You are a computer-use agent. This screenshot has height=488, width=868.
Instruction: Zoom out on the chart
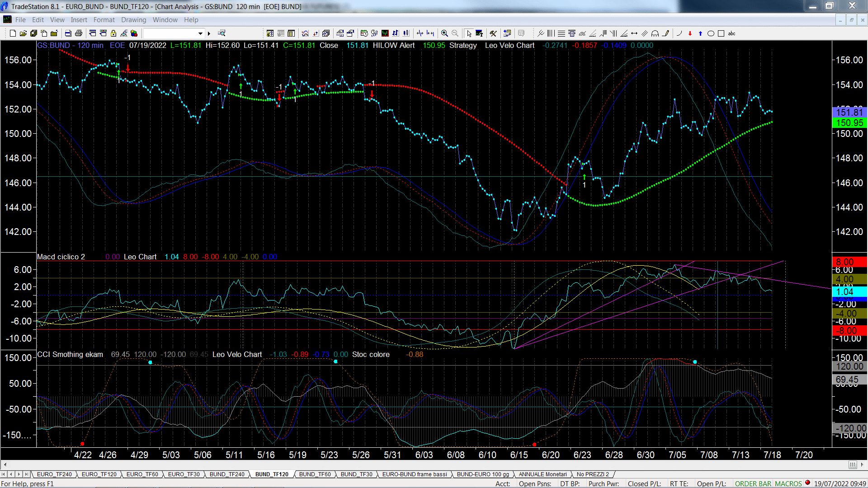click(x=455, y=33)
